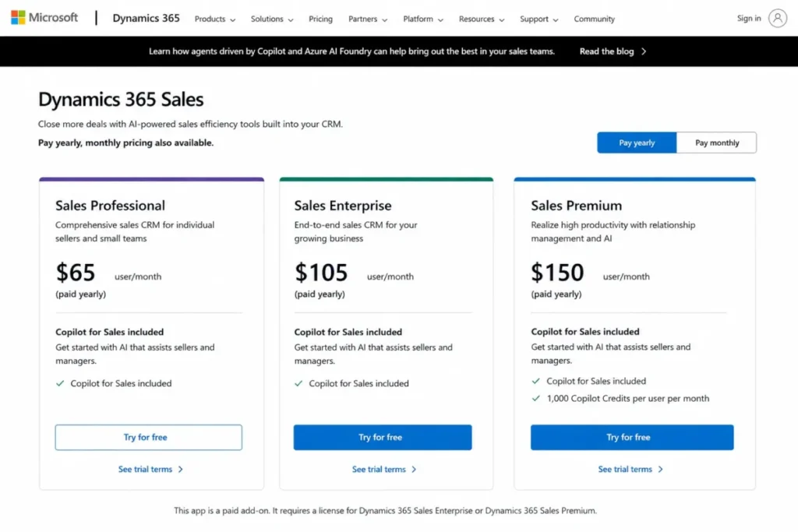
Task: Expand the Platform dropdown menu
Action: point(423,19)
